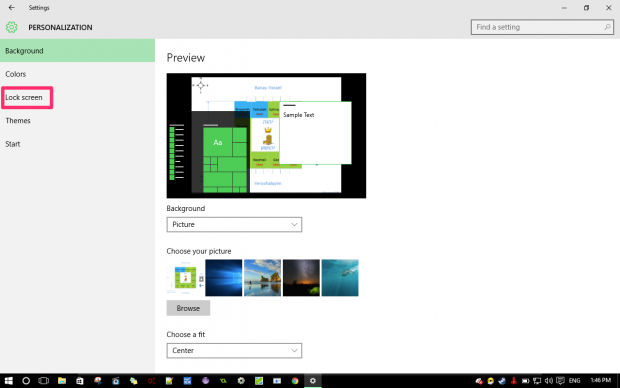This screenshot has height=388, width=620.
Task: Click the cloud with red badge tray icon
Action: tap(479, 381)
